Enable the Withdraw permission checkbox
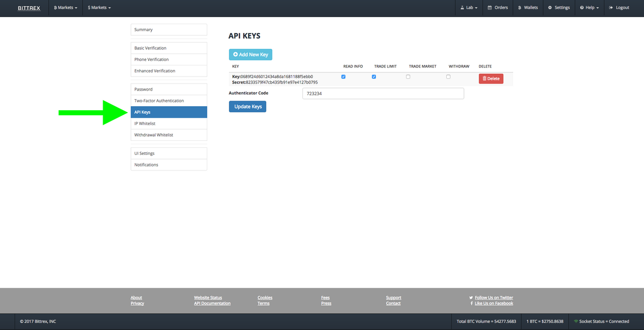644x330 pixels. (448, 76)
